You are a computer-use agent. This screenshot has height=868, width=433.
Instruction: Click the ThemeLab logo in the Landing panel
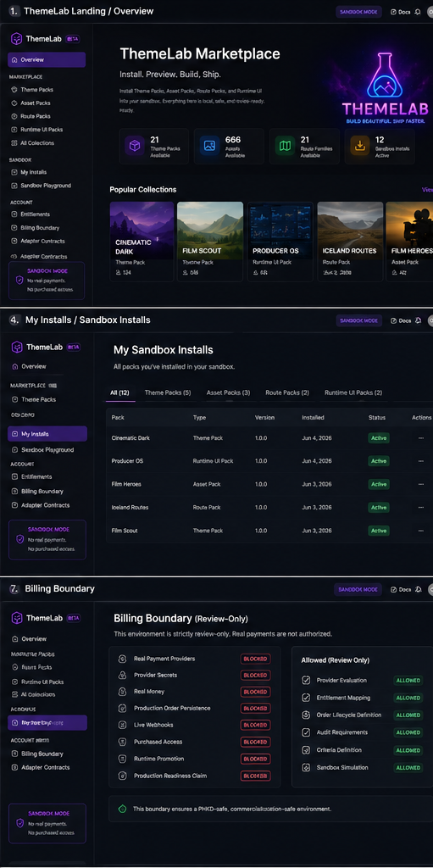[17, 39]
